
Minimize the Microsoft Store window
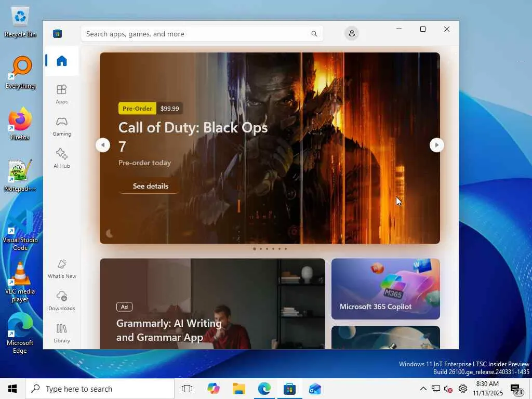[399, 29]
